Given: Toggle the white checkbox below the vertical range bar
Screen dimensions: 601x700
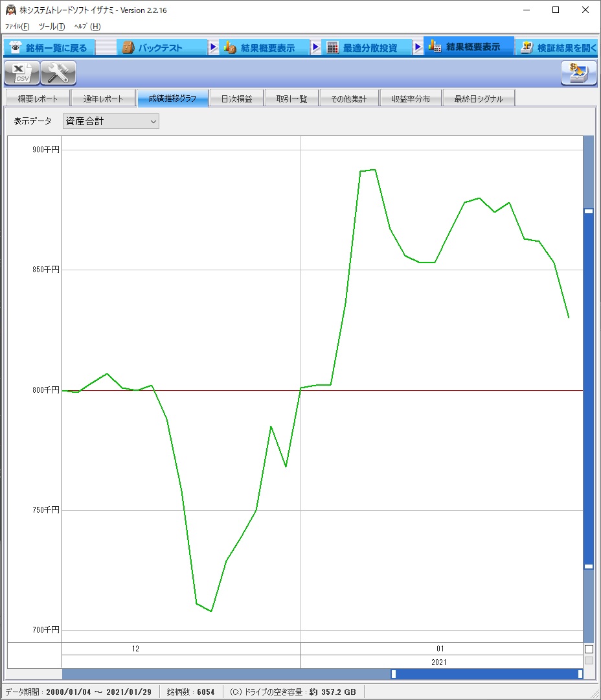Looking at the screenshot, I should tap(589, 649).
